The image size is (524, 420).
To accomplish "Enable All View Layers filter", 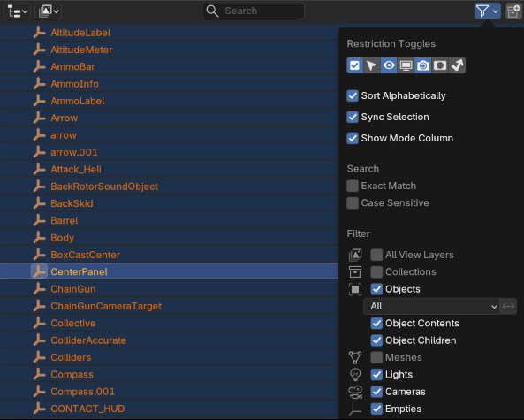I will pyautogui.click(x=376, y=255).
